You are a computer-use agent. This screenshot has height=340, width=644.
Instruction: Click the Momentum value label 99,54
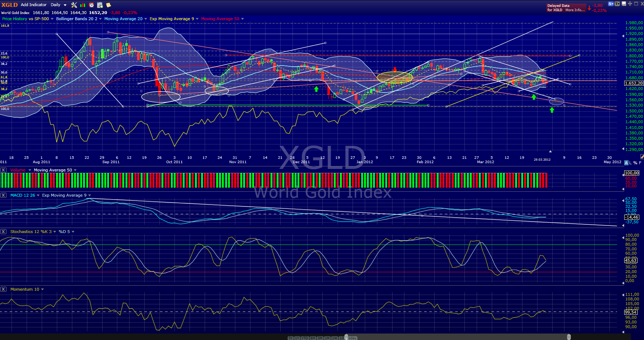pyautogui.click(x=631, y=312)
